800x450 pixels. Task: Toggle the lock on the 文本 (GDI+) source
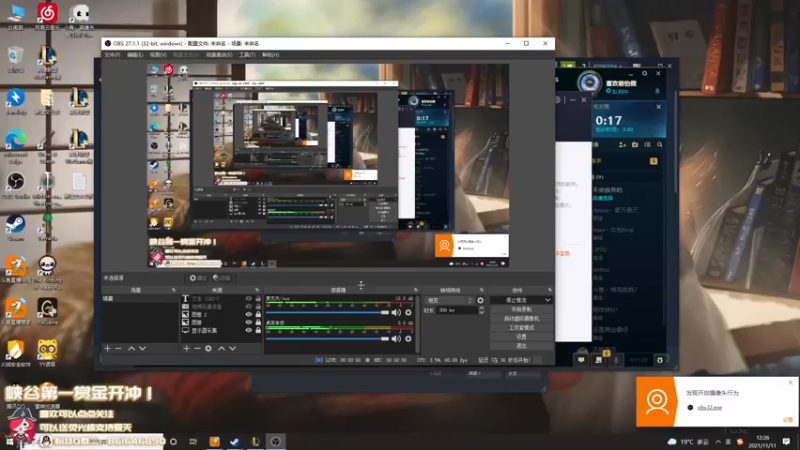pyautogui.click(x=258, y=299)
